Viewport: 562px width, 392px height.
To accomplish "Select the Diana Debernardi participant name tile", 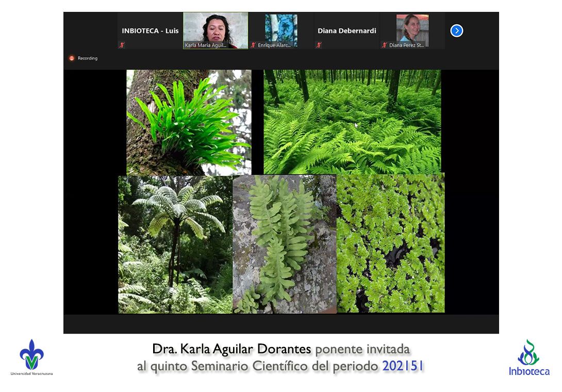I will tap(346, 30).
